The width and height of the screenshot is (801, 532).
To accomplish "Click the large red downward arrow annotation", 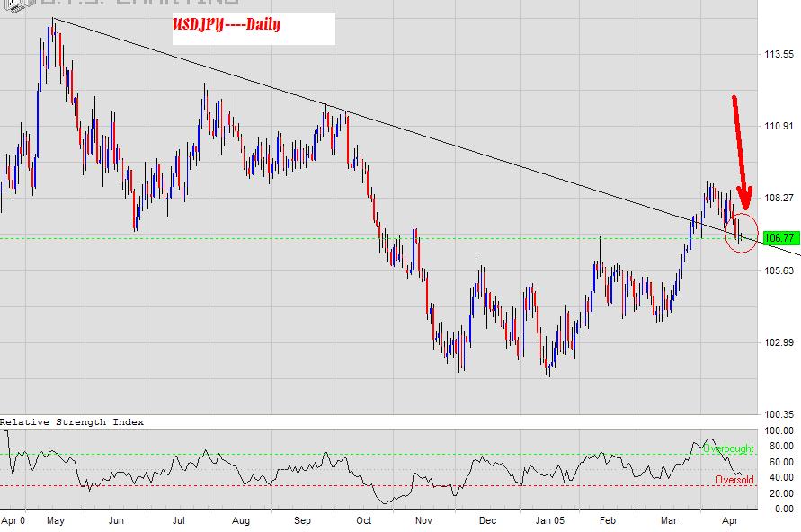I will [x=740, y=150].
